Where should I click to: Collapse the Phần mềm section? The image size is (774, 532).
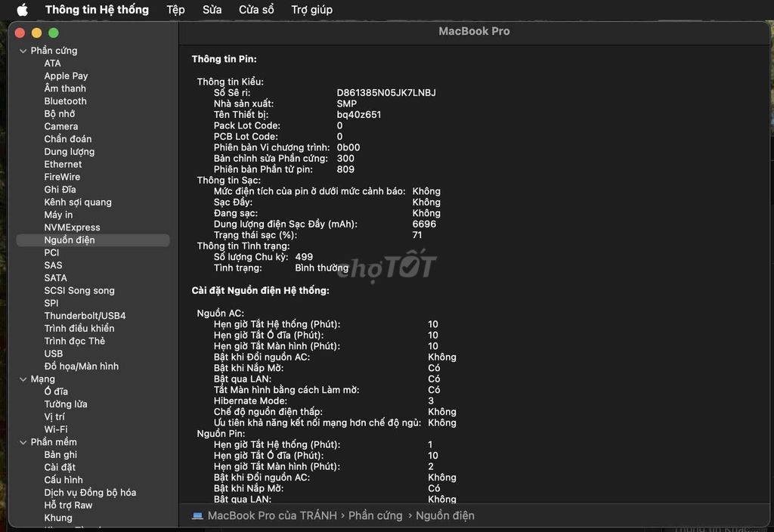23,442
